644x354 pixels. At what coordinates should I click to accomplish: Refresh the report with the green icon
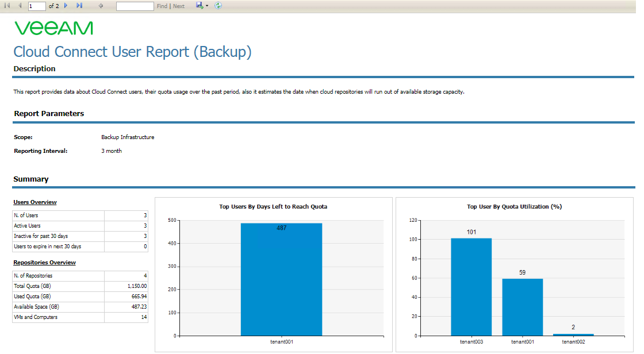pos(218,5)
